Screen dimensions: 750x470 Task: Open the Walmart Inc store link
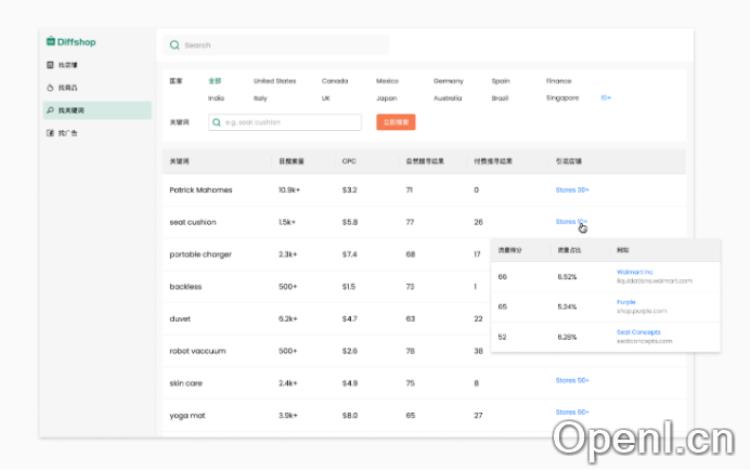(634, 271)
